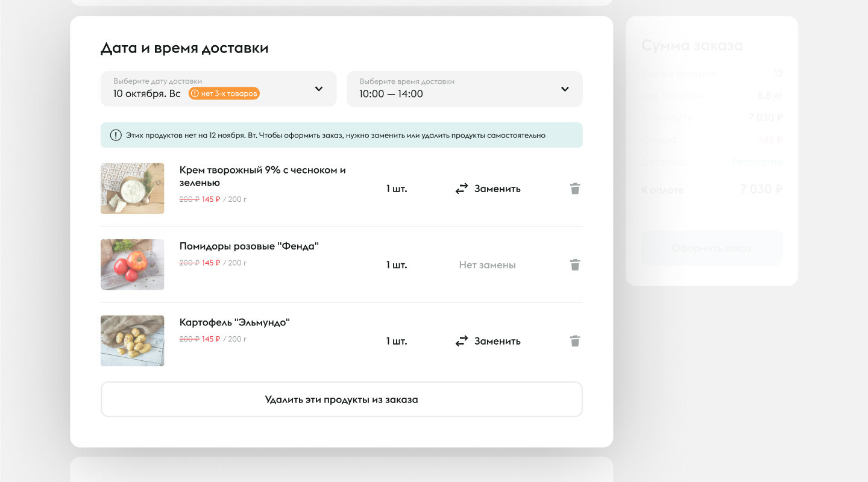Open the "10:00 — 14:00" time dropdown
The image size is (868, 482).
tap(391, 93)
